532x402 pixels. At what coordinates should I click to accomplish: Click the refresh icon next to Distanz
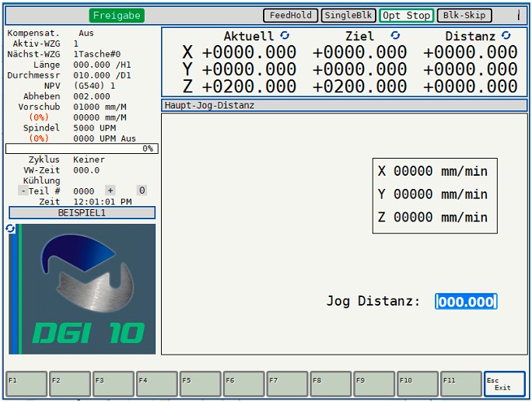pyautogui.click(x=506, y=35)
